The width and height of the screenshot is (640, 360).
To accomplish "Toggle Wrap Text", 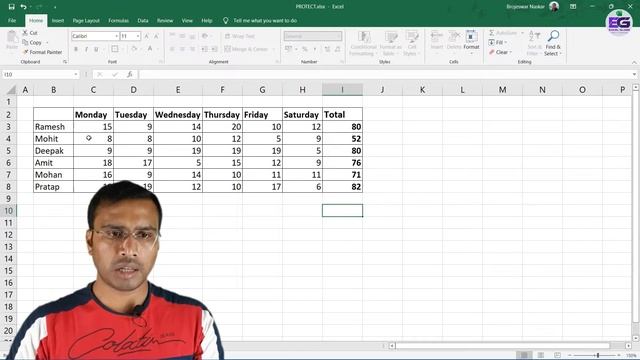I will coord(240,36).
